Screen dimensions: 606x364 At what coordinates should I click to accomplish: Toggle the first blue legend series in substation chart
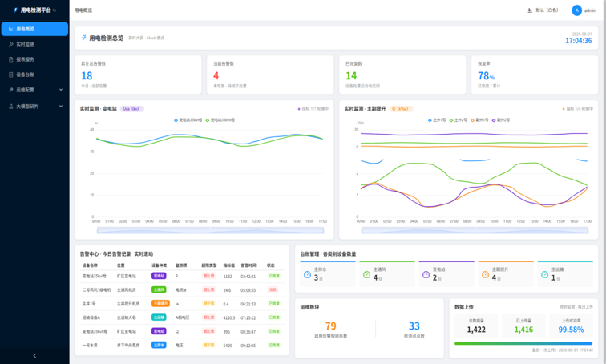pyautogui.click(x=188, y=120)
